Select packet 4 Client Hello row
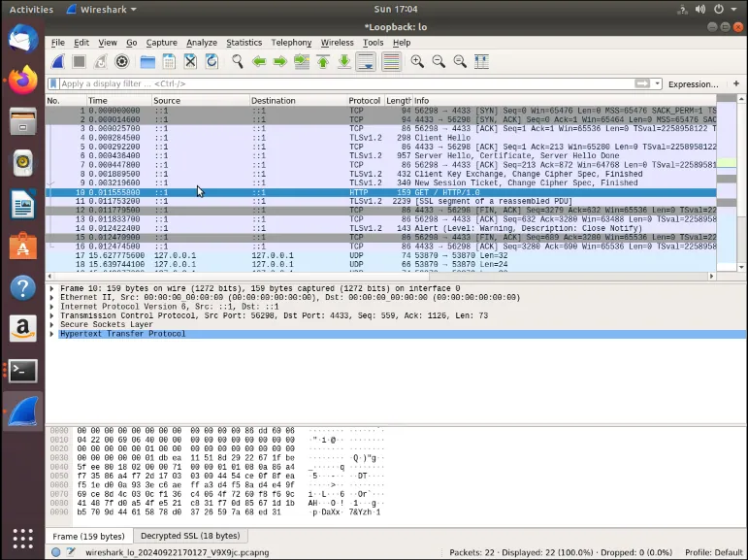Viewport: 748px width, 560px height. (380, 138)
